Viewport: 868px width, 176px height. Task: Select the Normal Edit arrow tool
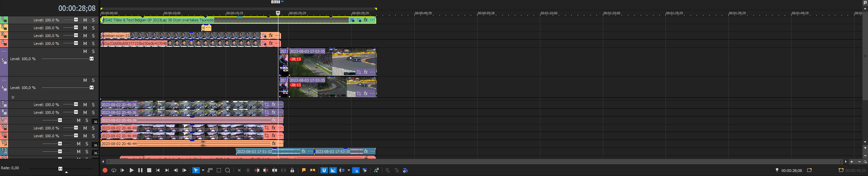pos(196,170)
